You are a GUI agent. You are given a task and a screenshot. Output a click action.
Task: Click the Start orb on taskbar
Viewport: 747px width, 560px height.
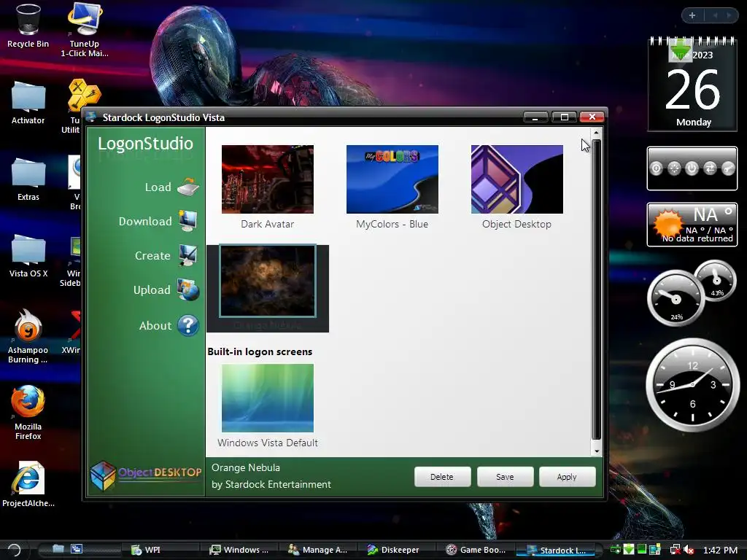pos(14,550)
